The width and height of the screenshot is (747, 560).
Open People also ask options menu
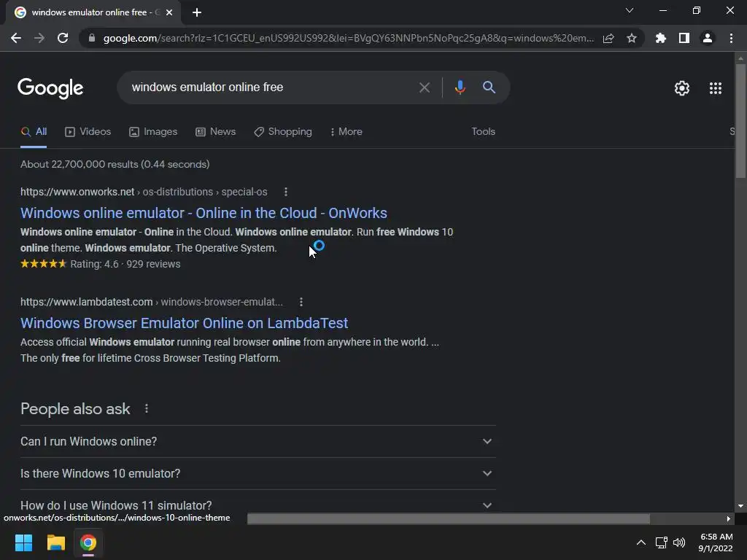pyautogui.click(x=146, y=408)
